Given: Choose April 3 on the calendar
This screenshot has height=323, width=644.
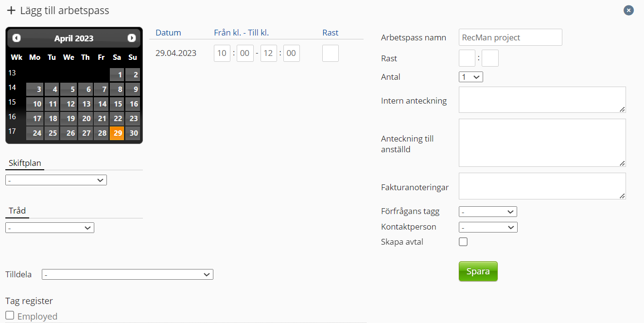Looking at the screenshot, I should [35, 89].
